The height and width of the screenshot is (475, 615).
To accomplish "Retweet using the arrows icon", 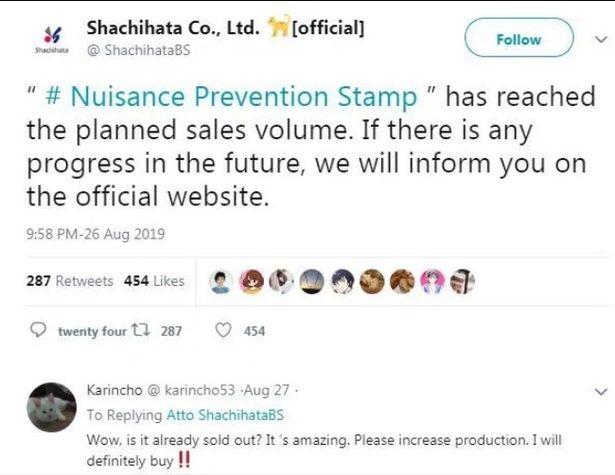I will (140, 330).
